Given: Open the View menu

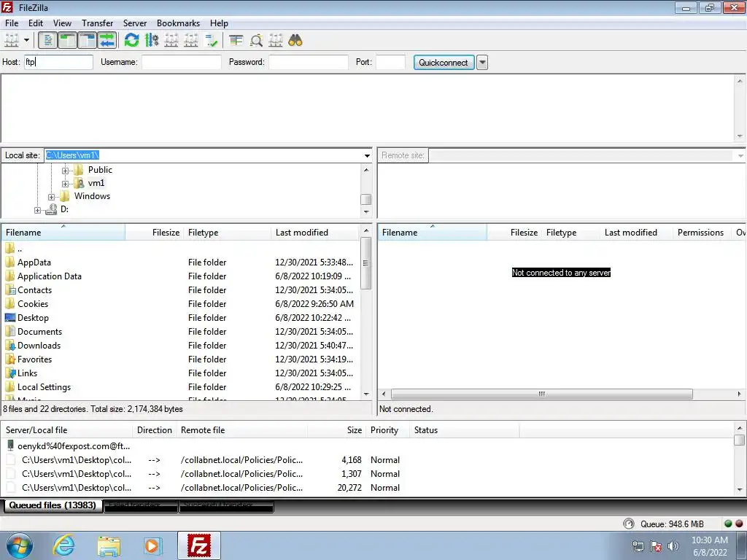Looking at the screenshot, I should coord(62,23).
